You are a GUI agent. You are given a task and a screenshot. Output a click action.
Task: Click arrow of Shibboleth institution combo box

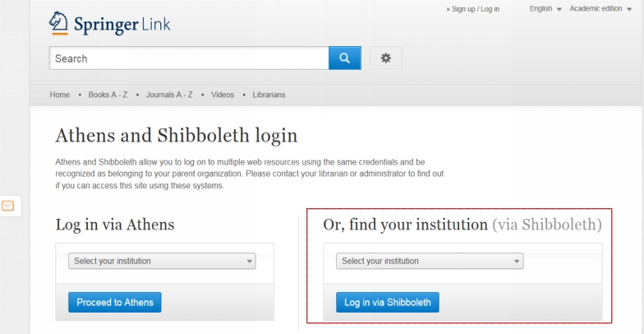tap(517, 262)
